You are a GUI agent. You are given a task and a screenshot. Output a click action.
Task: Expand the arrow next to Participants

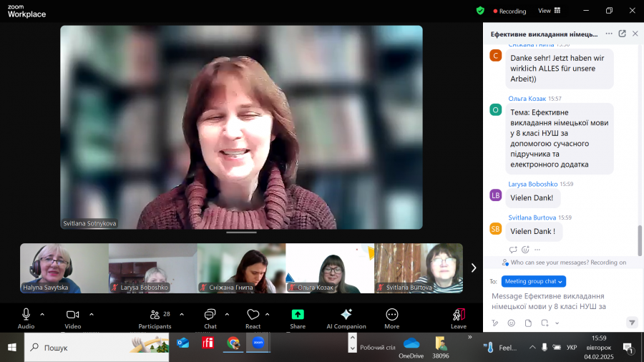point(182,314)
